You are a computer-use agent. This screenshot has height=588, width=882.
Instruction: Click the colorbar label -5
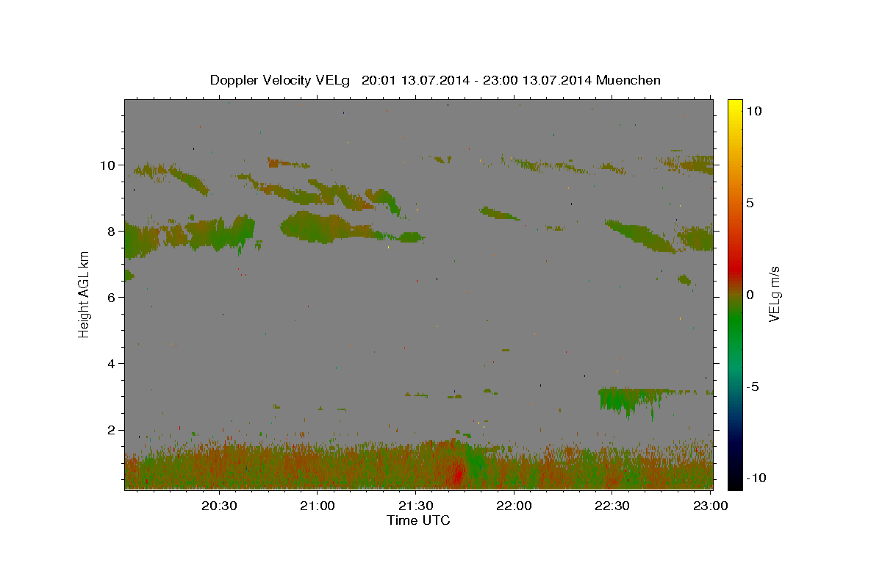(753, 387)
